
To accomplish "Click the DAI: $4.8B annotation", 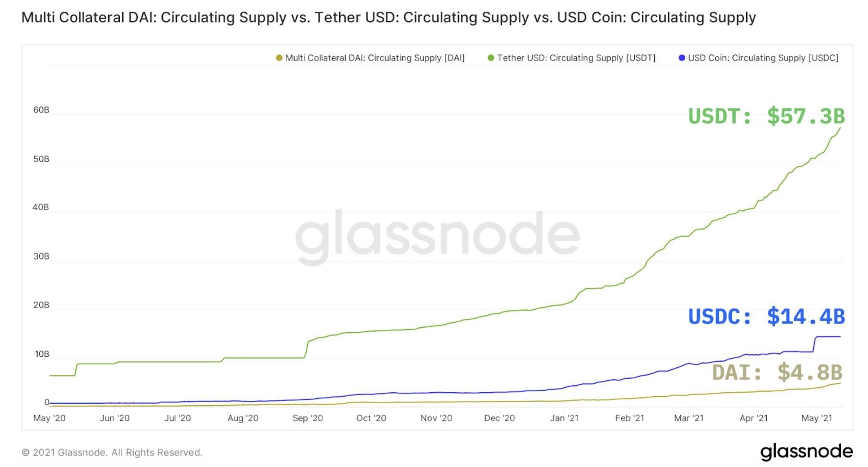I will click(x=777, y=372).
